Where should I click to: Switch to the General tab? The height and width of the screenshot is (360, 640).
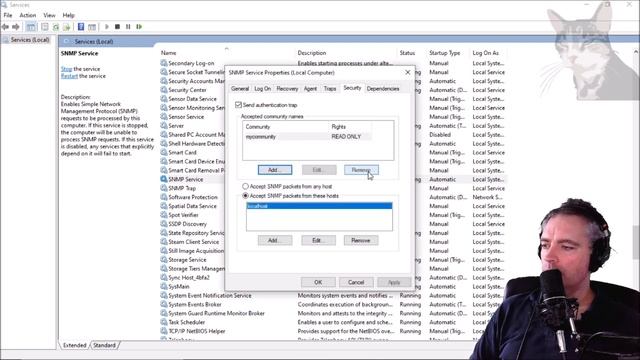pyautogui.click(x=240, y=89)
